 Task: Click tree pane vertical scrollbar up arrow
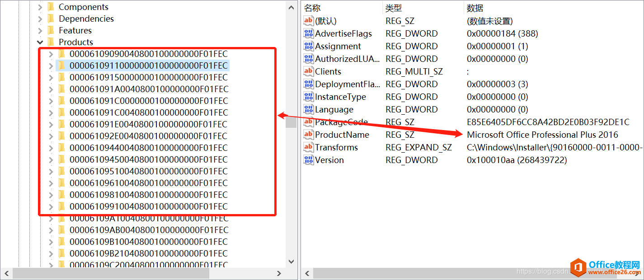pyautogui.click(x=291, y=6)
